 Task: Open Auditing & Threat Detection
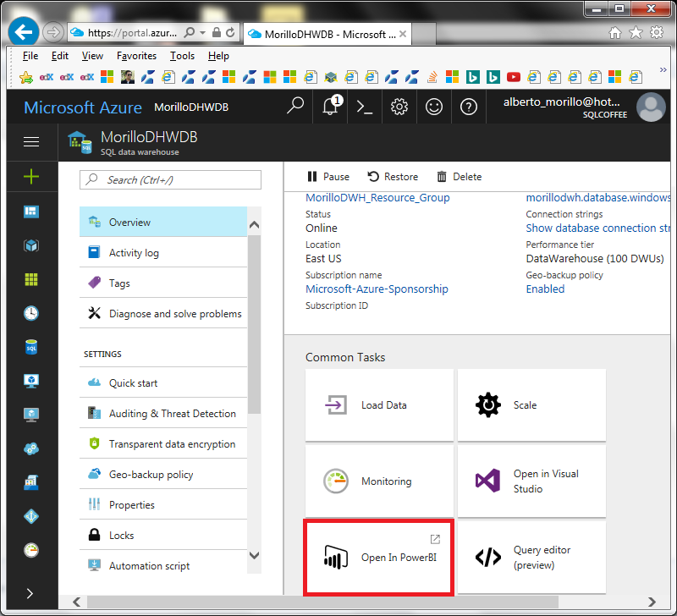[x=163, y=414]
